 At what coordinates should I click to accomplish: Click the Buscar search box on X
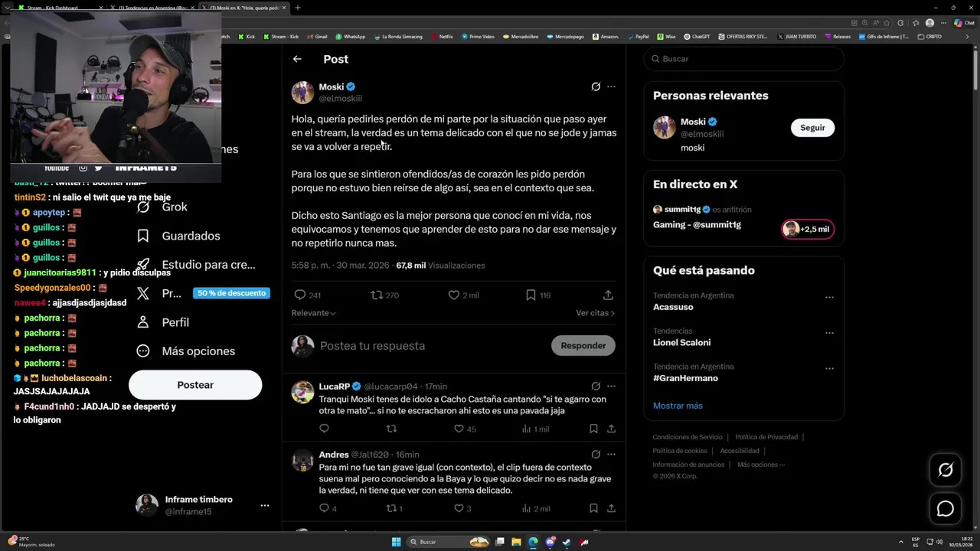point(743,59)
